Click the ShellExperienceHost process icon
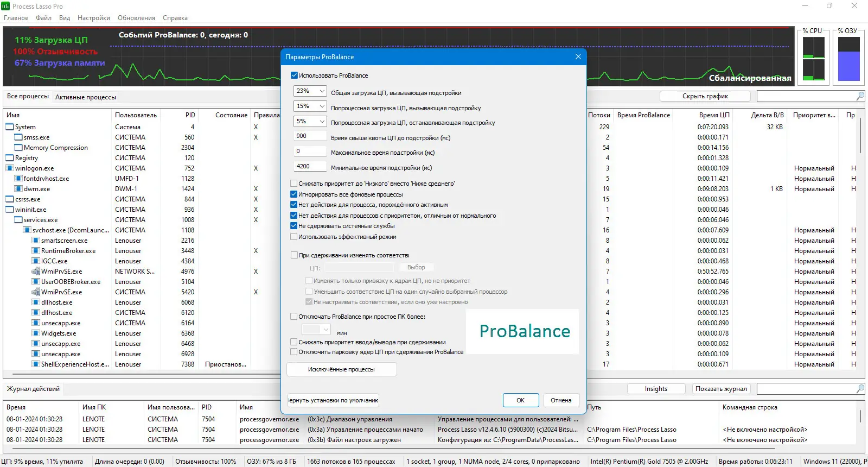 tap(36, 364)
